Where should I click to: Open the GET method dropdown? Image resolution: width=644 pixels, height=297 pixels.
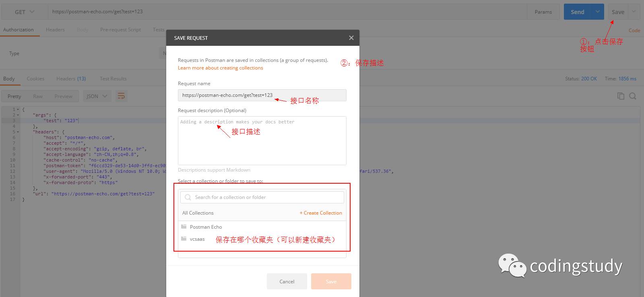coord(25,12)
